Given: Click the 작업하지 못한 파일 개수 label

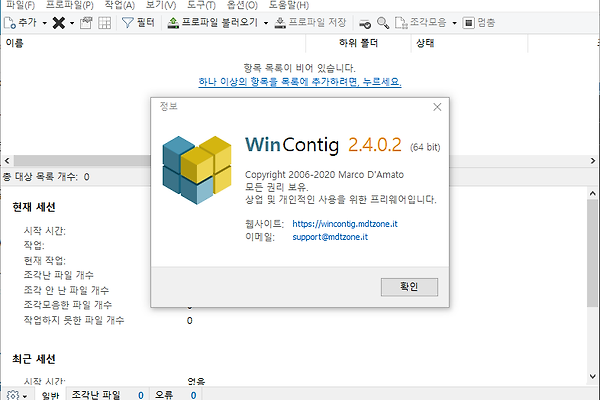Looking at the screenshot, I should pyautogui.click(x=74, y=320).
